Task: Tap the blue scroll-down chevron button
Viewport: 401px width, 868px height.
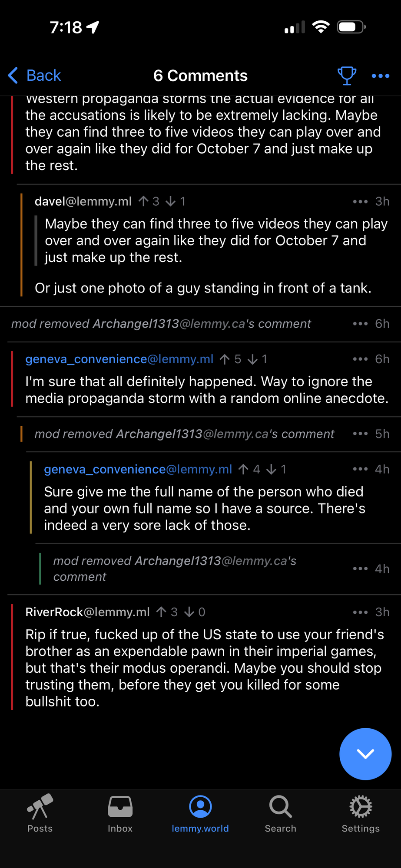Action: coord(365,754)
